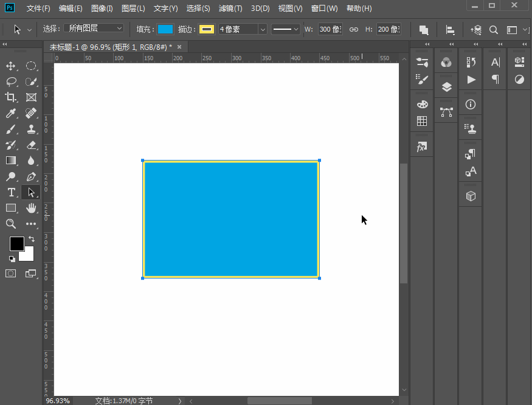This screenshot has width=532, height=405.
Task: Select the Clone Stamp tool
Action: 31,129
